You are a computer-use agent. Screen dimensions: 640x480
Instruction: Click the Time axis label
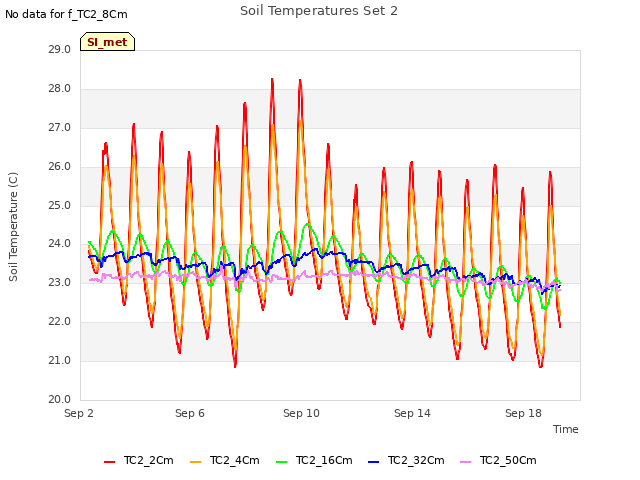click(566, 429)
